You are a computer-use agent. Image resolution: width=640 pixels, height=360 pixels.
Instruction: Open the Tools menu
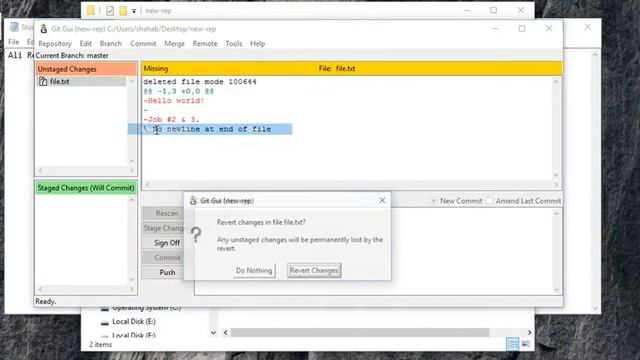(233, 43)
